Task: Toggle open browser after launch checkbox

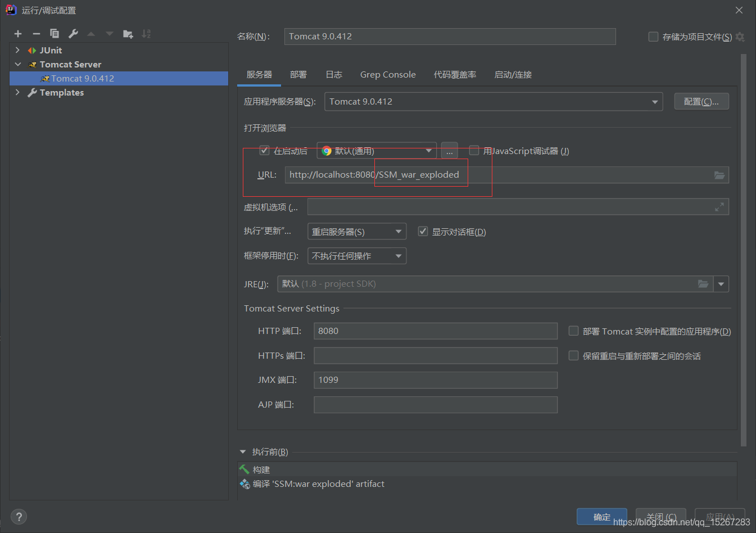Action: [x=264, y=151]
